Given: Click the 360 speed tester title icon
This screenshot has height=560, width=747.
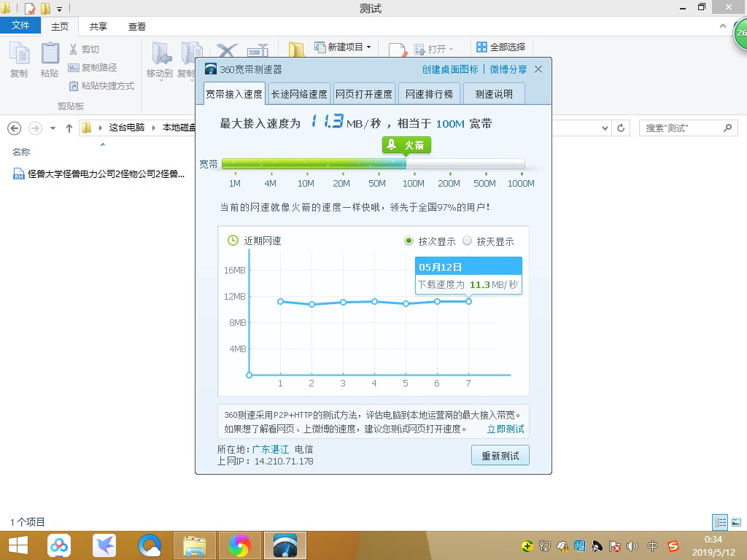Looking at the screenshot, I should click(x=211, y=69).
